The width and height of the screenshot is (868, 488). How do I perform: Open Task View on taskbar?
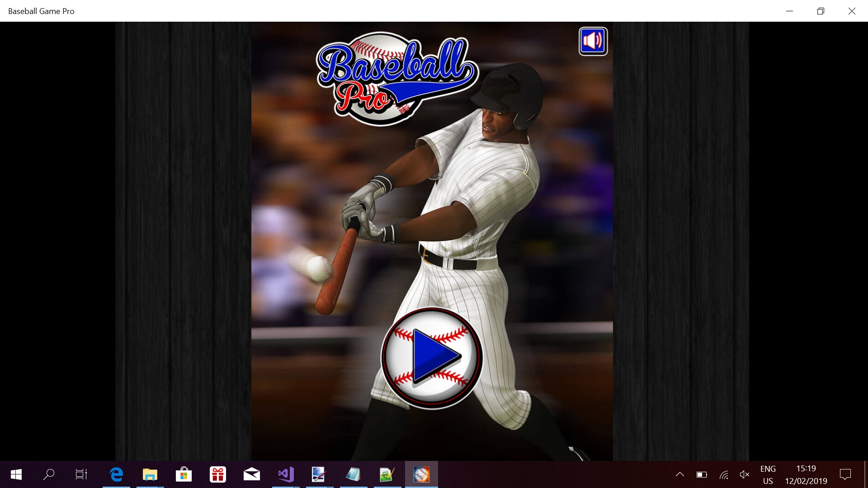click(x=81, y=474)
